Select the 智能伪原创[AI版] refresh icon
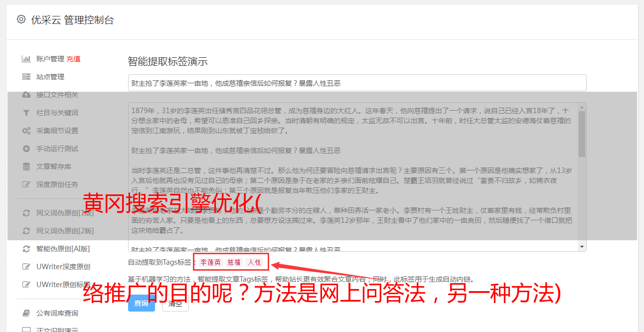644x332 pixels. 26,248
